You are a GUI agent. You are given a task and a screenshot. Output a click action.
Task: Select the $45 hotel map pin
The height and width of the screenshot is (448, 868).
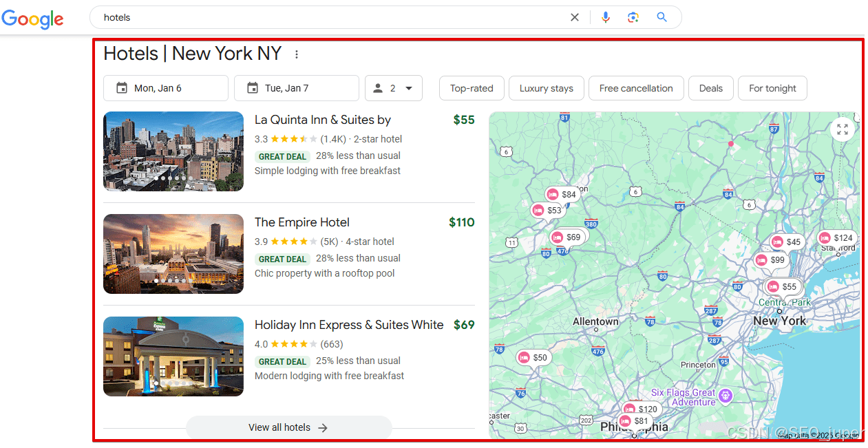787,242
